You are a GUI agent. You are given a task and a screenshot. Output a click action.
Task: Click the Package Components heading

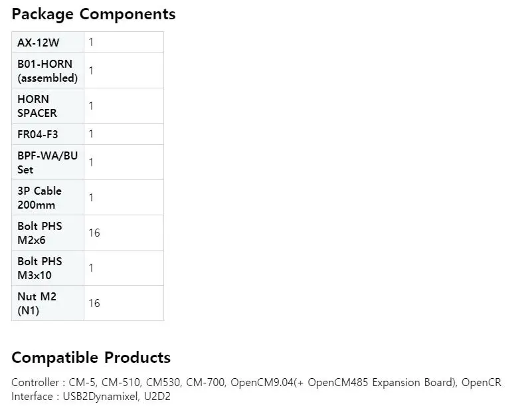pos(94,14)
